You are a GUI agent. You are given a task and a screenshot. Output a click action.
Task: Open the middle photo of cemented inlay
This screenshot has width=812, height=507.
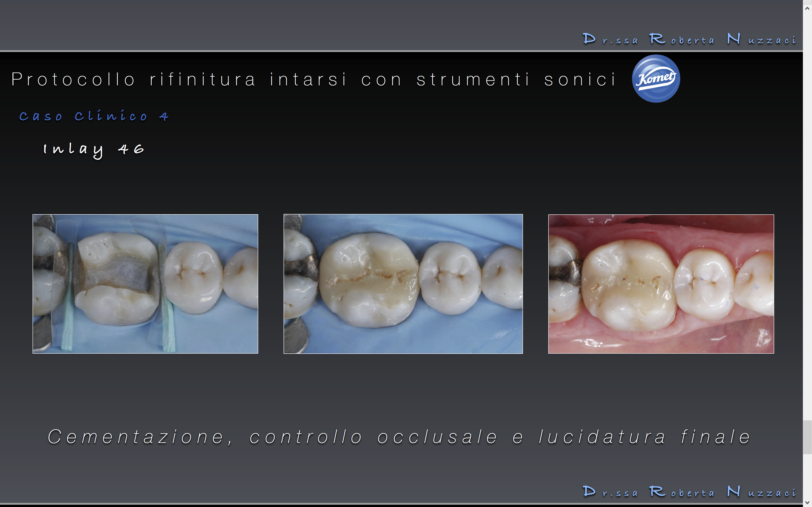point(403,284)
